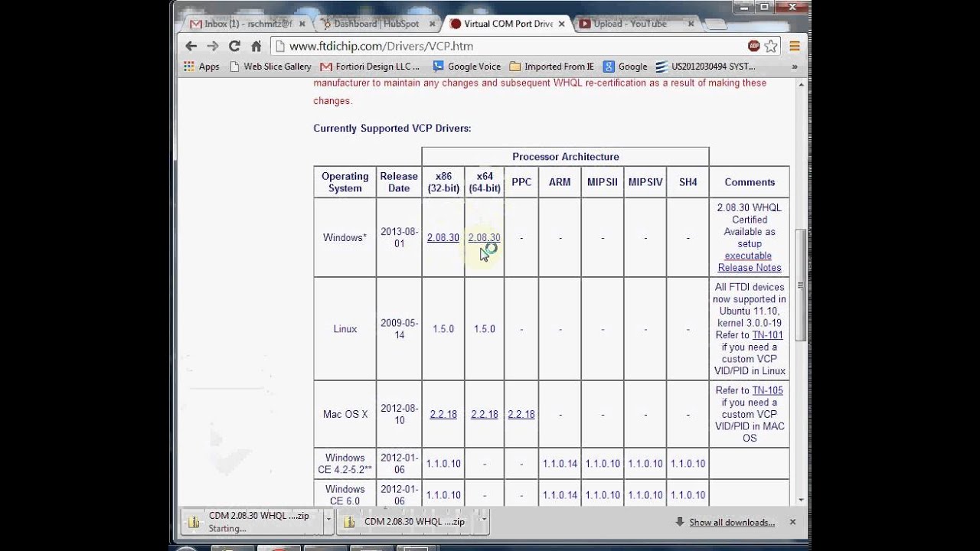Open the Release Notes link
The width and height of the screenshot is (980, 551).
point(750,268)
